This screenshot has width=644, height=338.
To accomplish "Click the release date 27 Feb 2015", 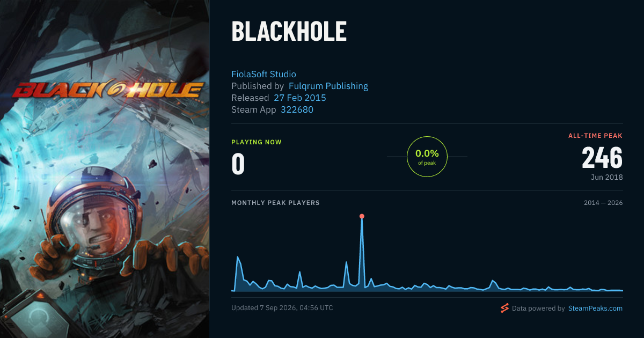I will coord(300,98).
